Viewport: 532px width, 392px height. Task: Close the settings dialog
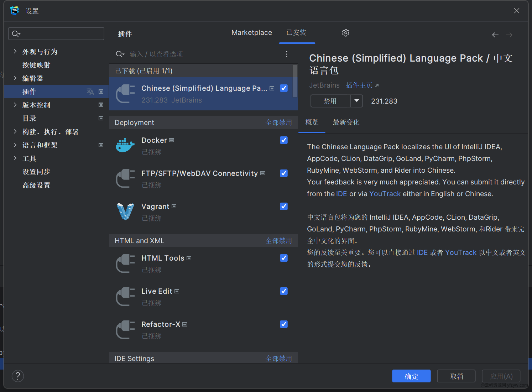click(517, 11)
